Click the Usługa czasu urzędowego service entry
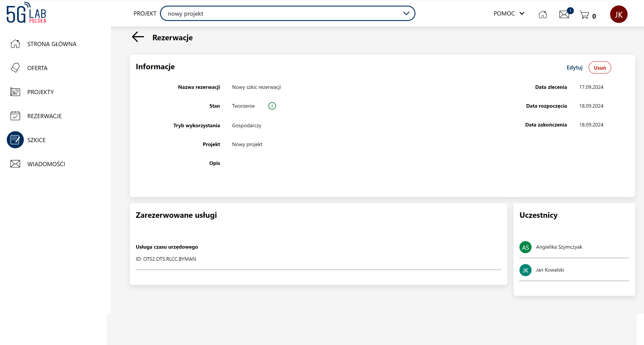Image resolution: width=644 pixels, height=345 pixels. pos(167,247)
